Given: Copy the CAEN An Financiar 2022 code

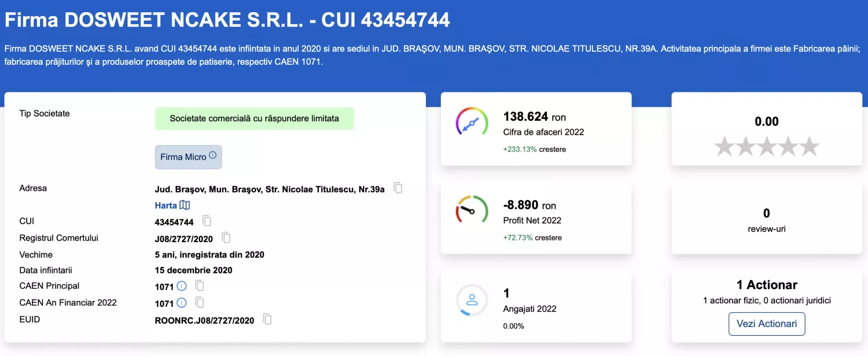Looking at the screenshot, I should coord(200,302).
